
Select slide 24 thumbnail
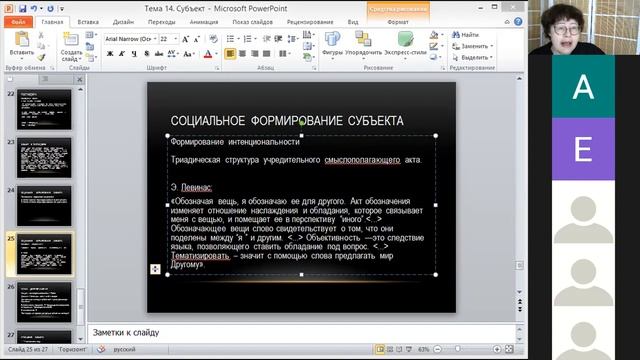click(x=44, y=206)
